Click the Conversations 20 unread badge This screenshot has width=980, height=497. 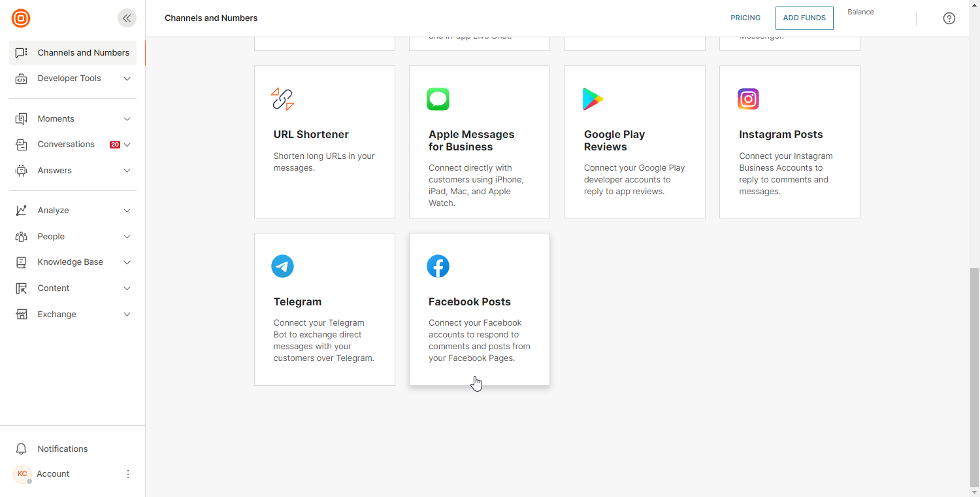click(115, 145)
